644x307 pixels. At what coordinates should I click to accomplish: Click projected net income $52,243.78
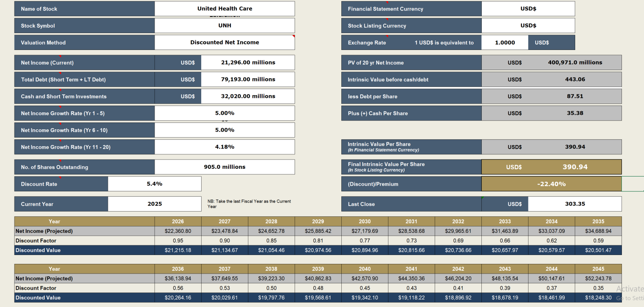tap(598, 278)
